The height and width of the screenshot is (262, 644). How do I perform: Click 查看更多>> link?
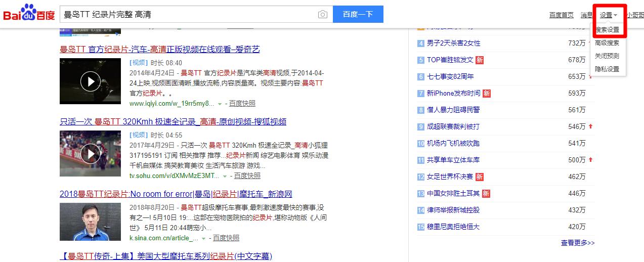578,243
